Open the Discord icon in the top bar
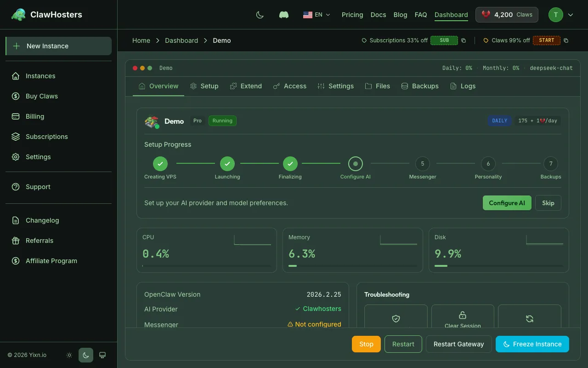This screenshot has height=368, width=588. click(283, 14)
